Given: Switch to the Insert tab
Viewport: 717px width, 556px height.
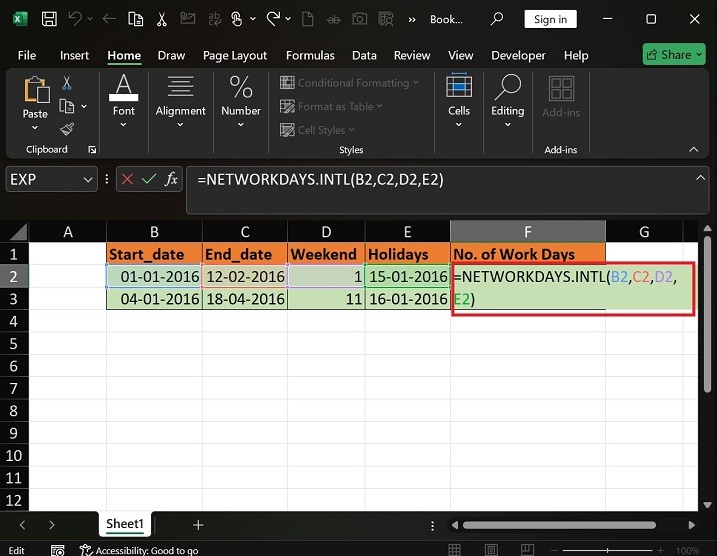Looking at the screenshot, I should [74, 55].
